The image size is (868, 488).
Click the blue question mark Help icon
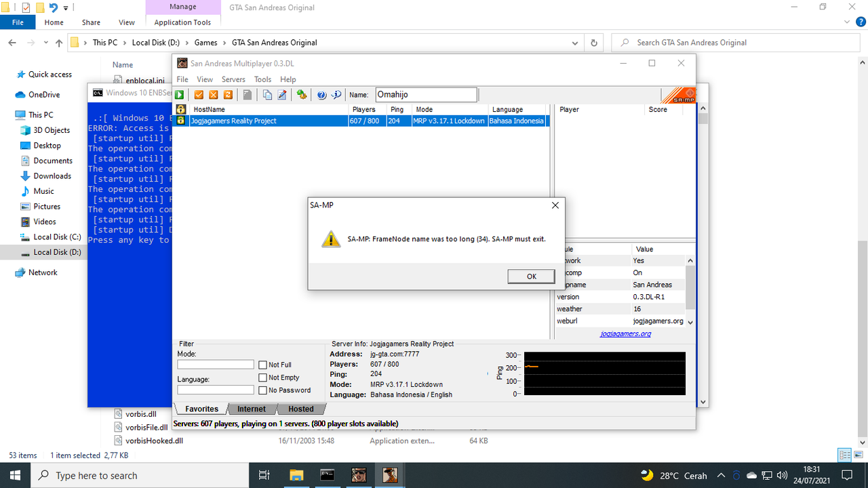click(x=321, y=95)
